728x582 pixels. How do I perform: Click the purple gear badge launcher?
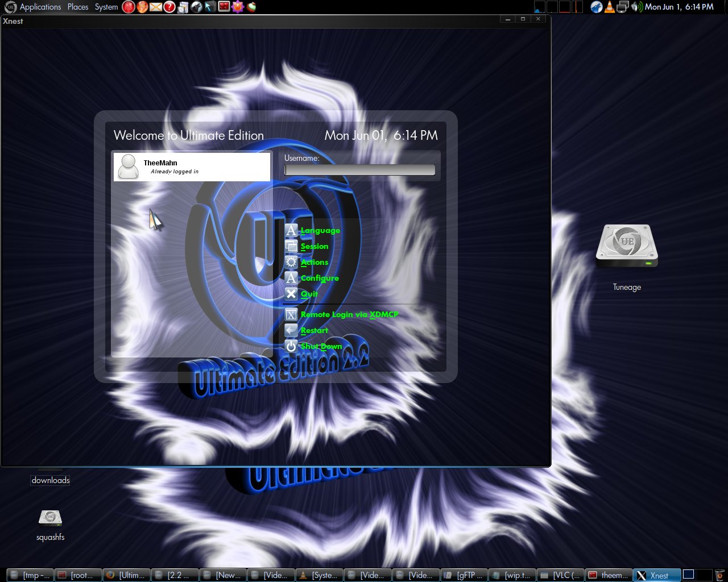tap(238, 7)
